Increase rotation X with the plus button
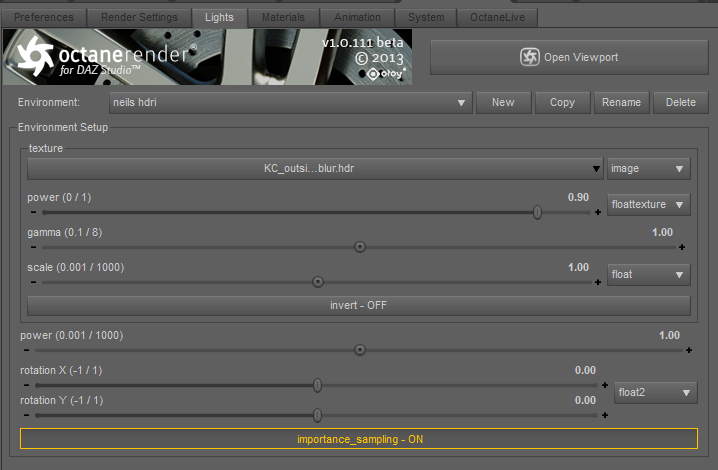 tap(605, 385)
